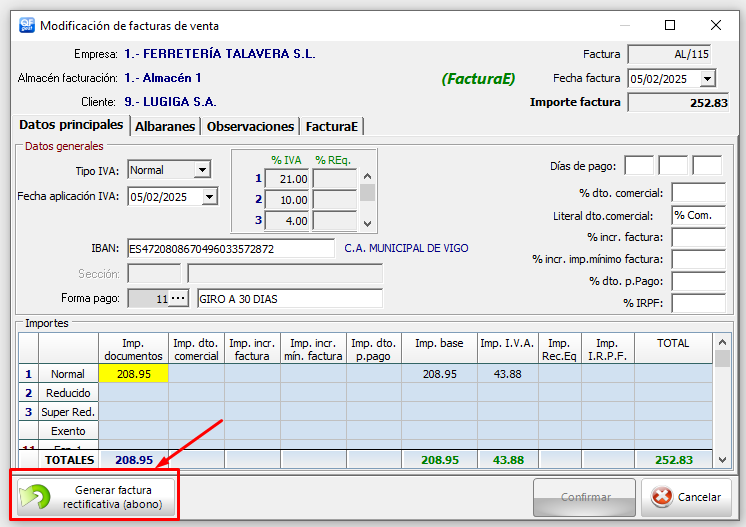This screenshot has width=746, height=527.
Task: Click the 21.00 % IVA value
Action: point(287,179)
